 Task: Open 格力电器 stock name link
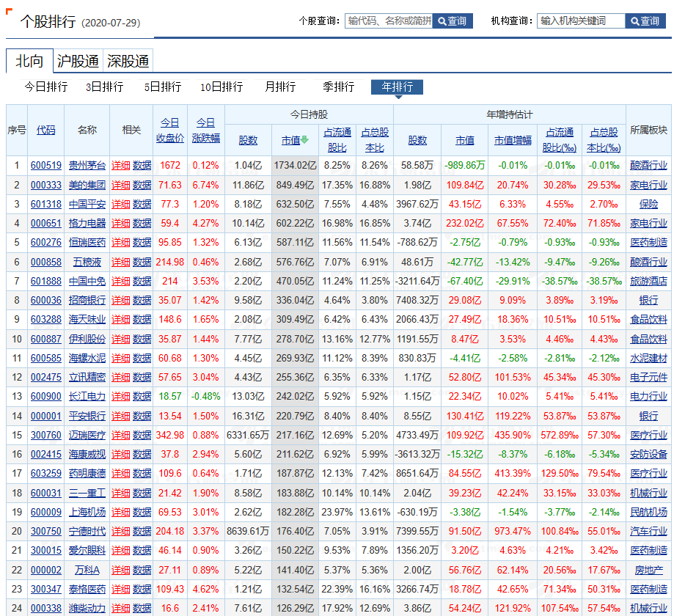coord(87,224)
